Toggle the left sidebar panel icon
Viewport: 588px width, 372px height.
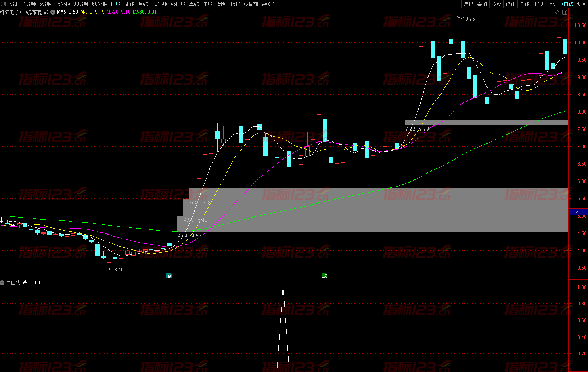(x=4, y=4)
